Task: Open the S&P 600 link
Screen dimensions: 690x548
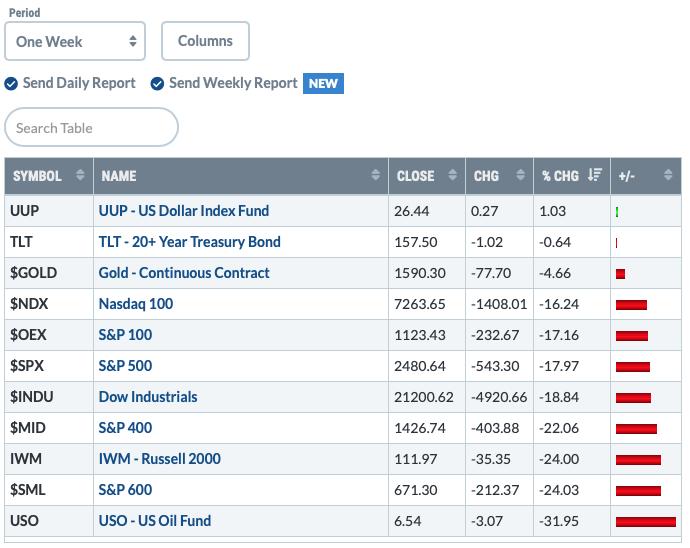Action: tap(125, 490)
